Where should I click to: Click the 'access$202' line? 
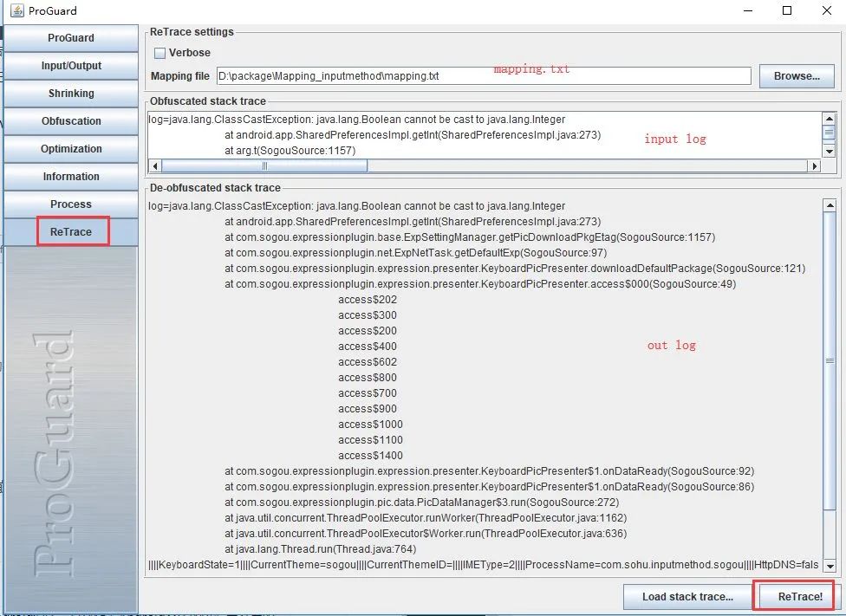pos(368,300)
